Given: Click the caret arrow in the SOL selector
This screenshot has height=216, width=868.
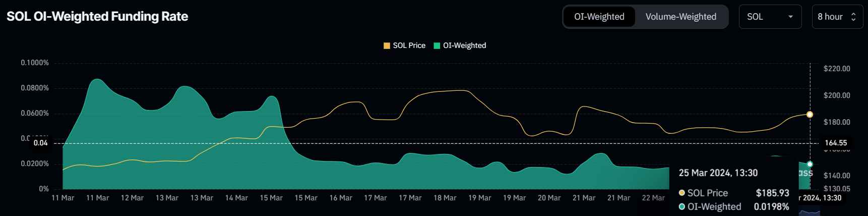Looking at the screenshot, I should tap(790, 17).
